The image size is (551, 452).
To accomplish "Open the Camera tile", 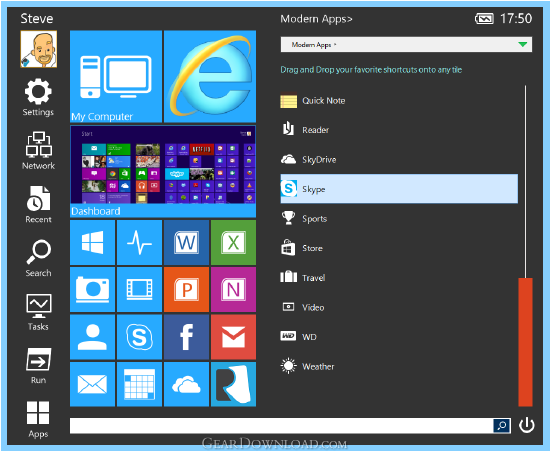I will coord(92,289).
